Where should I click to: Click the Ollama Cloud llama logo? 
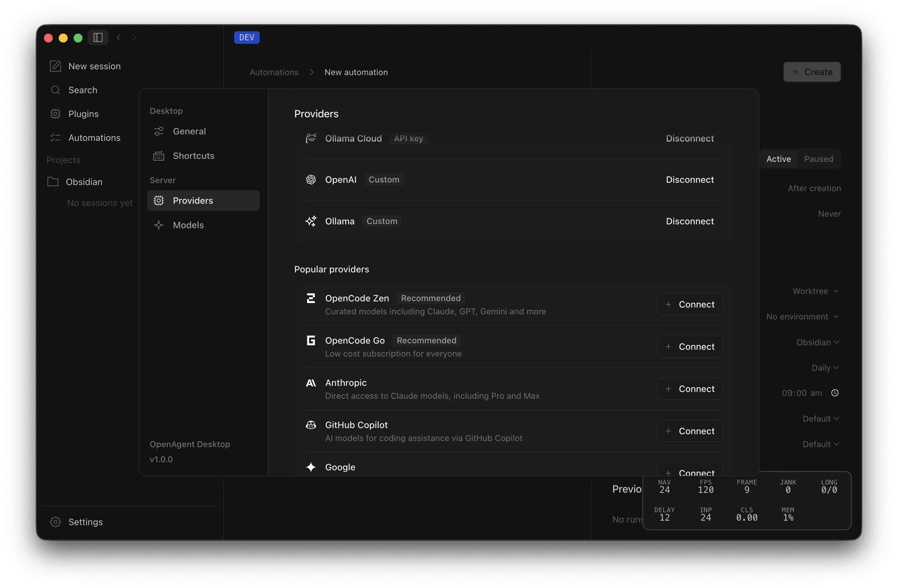(311, 138)
